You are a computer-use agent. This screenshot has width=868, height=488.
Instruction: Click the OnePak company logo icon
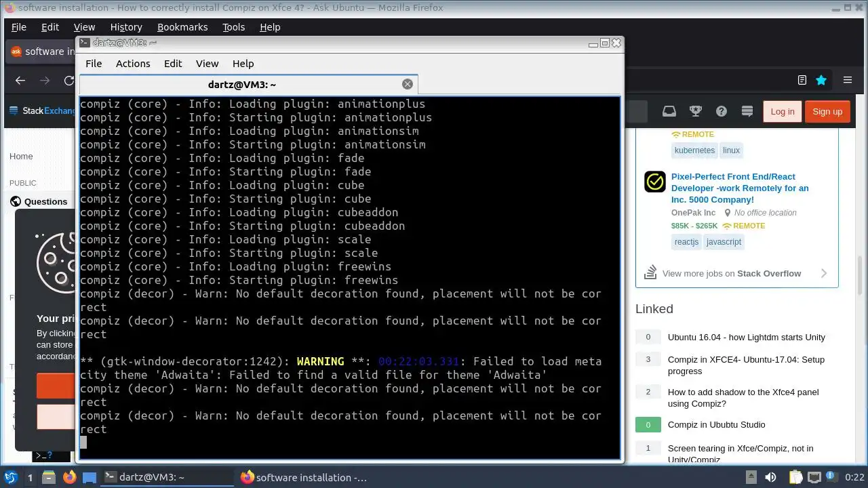(x=655, y=182)
